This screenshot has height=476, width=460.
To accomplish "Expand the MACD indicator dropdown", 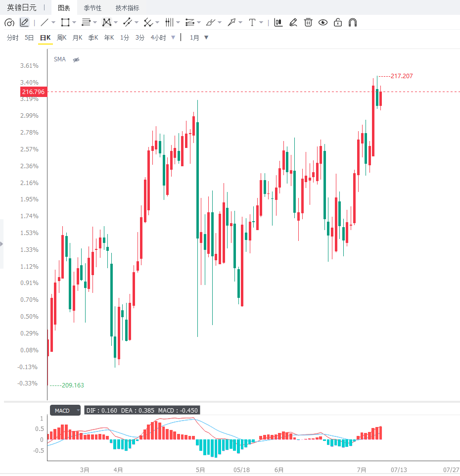I will coord(78,410).
